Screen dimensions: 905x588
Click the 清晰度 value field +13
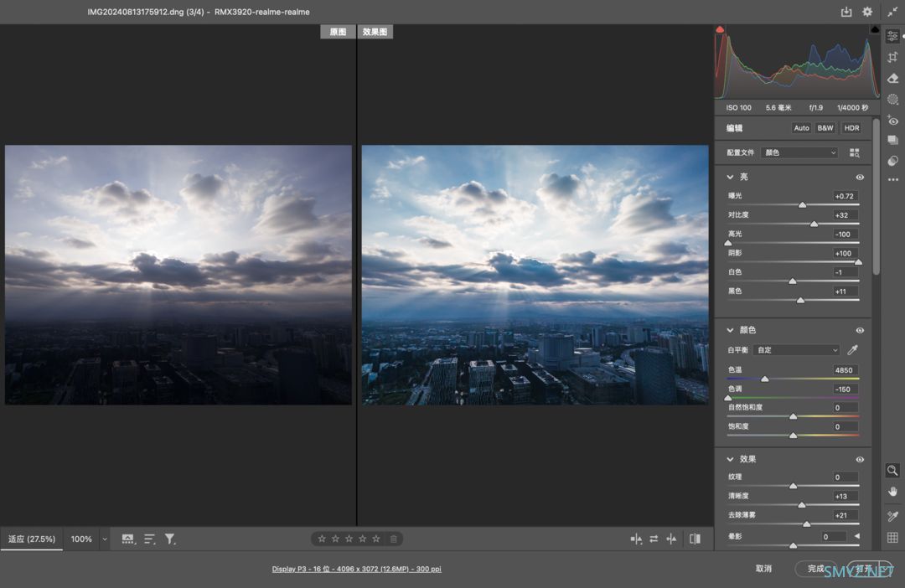(845, 496)
